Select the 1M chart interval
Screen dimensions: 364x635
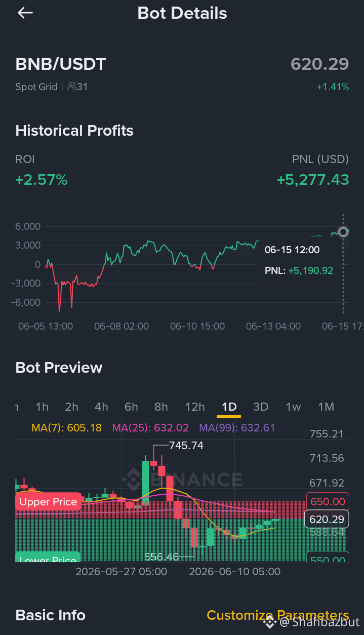[326, 407]
